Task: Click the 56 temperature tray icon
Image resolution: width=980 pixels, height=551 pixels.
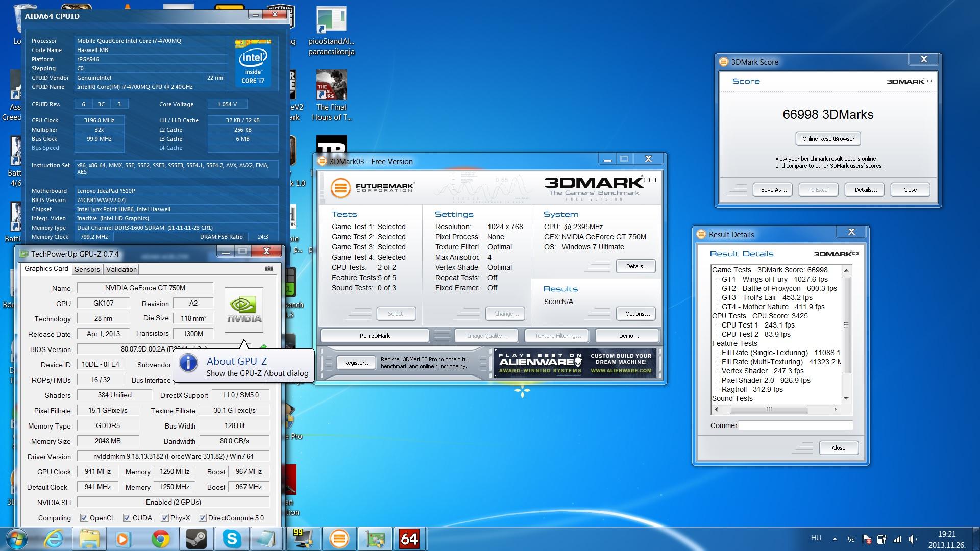Action: pos(851,539)
